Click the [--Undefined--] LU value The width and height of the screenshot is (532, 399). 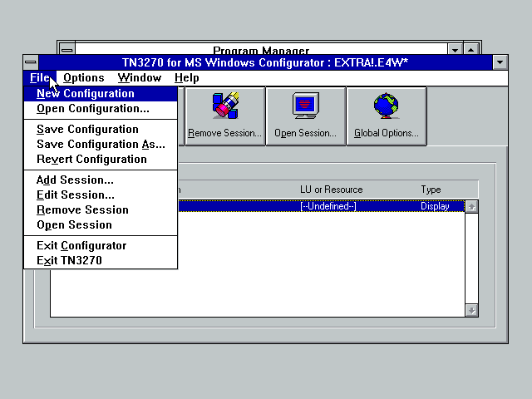pyautogui.click(x=328, y=206)
